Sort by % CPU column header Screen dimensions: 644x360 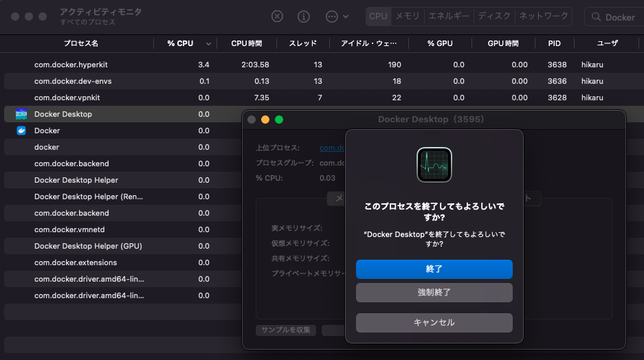(180, 43)
